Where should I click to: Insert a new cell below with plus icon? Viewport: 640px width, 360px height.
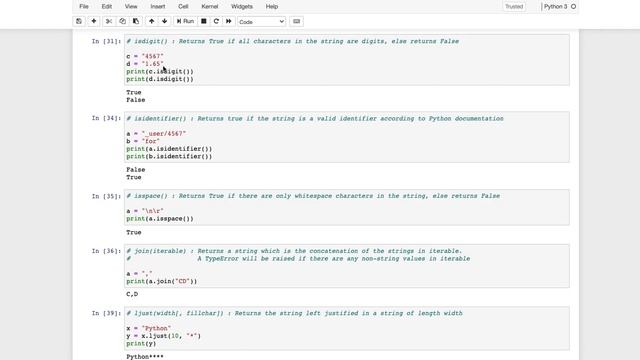[93, 21]
